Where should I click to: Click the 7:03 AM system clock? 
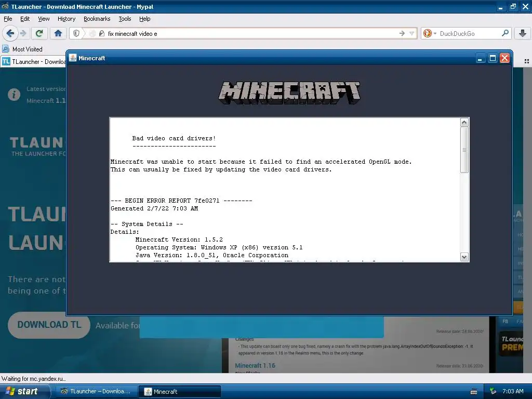pos(513,391)
